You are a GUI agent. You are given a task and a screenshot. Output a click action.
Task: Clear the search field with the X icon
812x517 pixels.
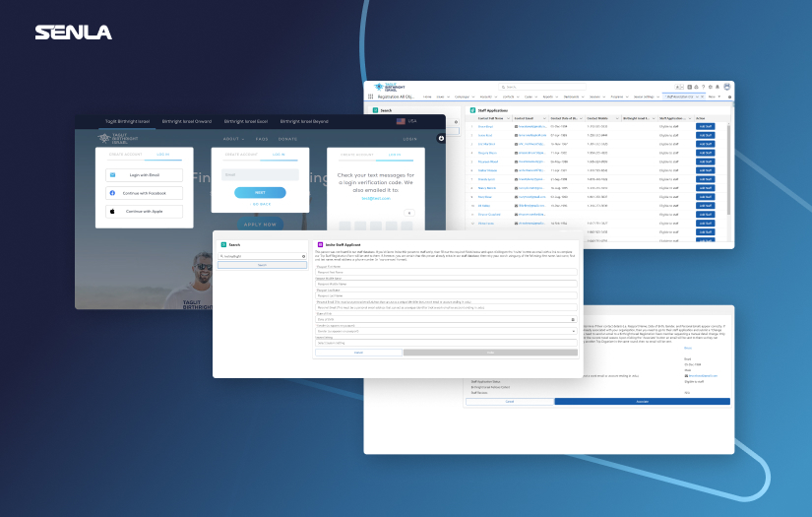303,256
